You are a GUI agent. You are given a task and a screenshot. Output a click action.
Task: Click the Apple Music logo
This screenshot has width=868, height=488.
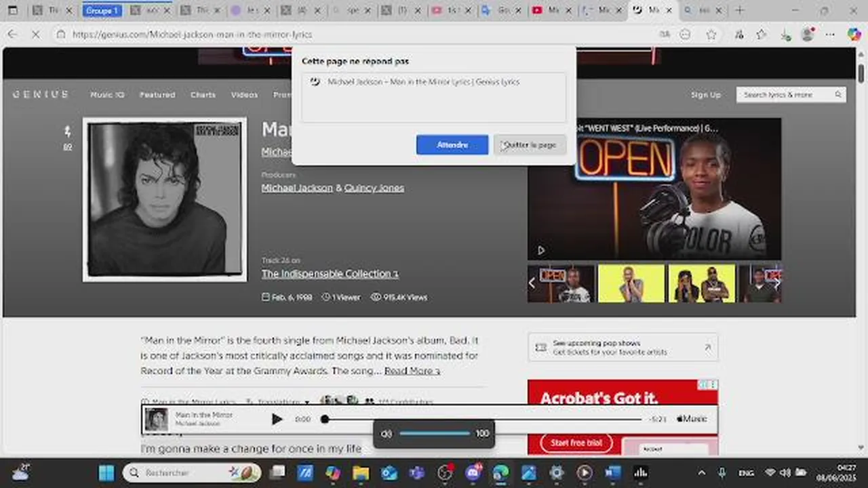coord(692,419)
